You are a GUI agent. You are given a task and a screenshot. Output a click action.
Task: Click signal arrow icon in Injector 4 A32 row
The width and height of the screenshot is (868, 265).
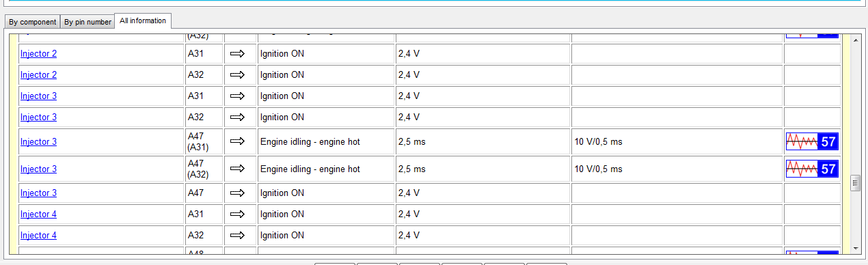(237, 235)
